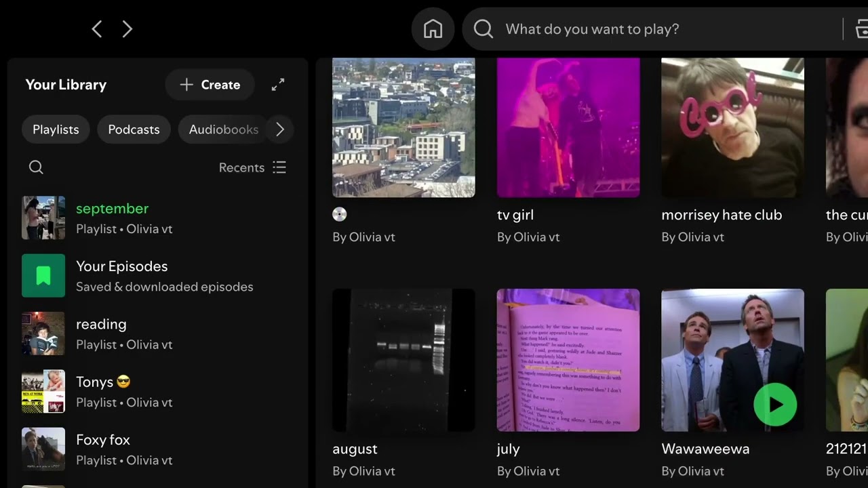Click the 'august' playlist title
The width and height of the screenshot is (868, 488).
(355, 449)
